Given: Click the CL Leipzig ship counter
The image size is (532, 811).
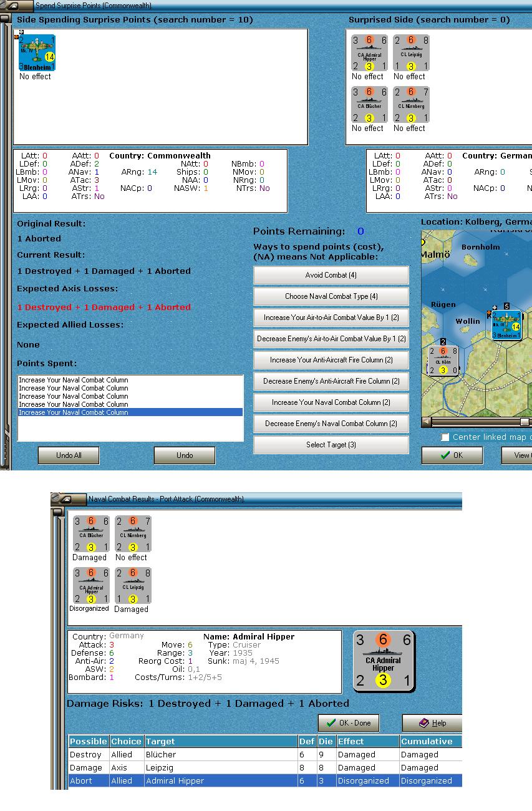Looking at the screenshot, I should pos(411,53).
